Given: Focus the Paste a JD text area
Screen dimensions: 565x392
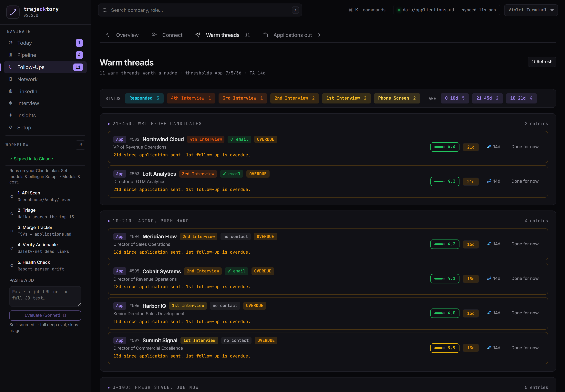Looking at the screenshot, I should [x=45, y=296].
